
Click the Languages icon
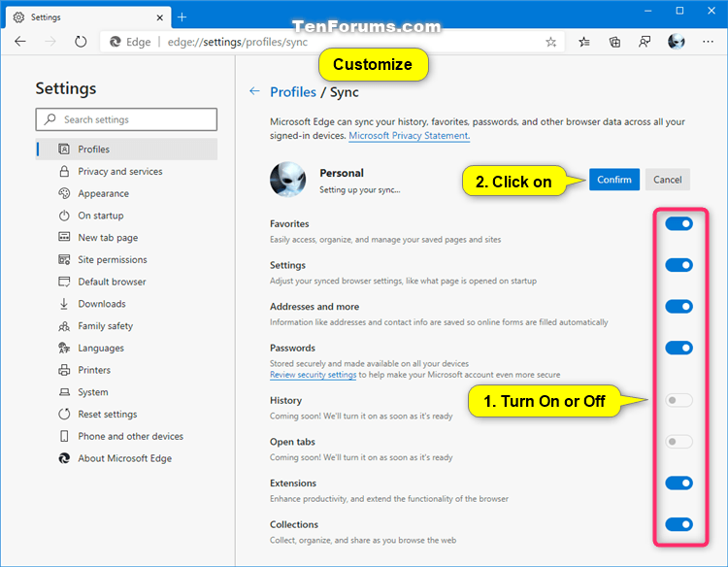(x=64, y=348)
